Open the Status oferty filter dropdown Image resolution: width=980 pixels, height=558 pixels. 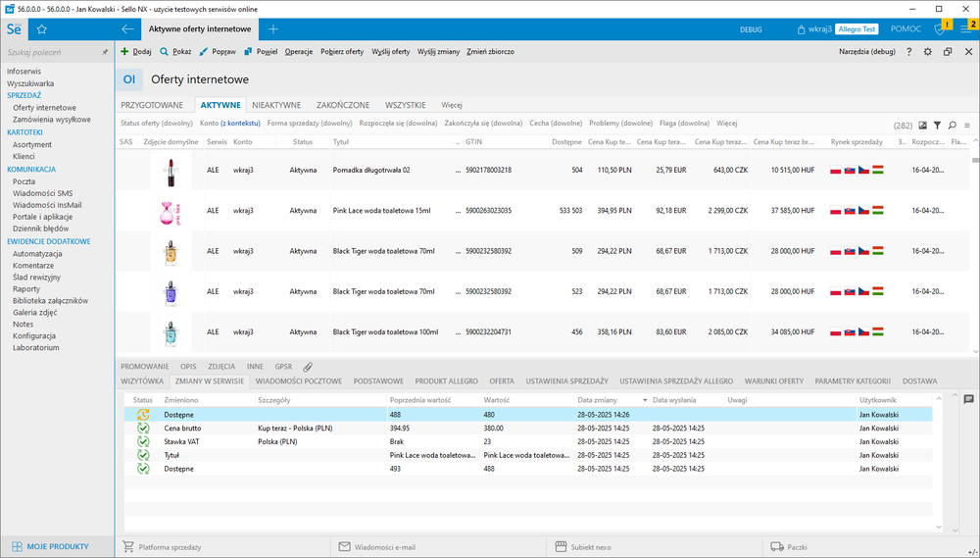pos(157,124)
